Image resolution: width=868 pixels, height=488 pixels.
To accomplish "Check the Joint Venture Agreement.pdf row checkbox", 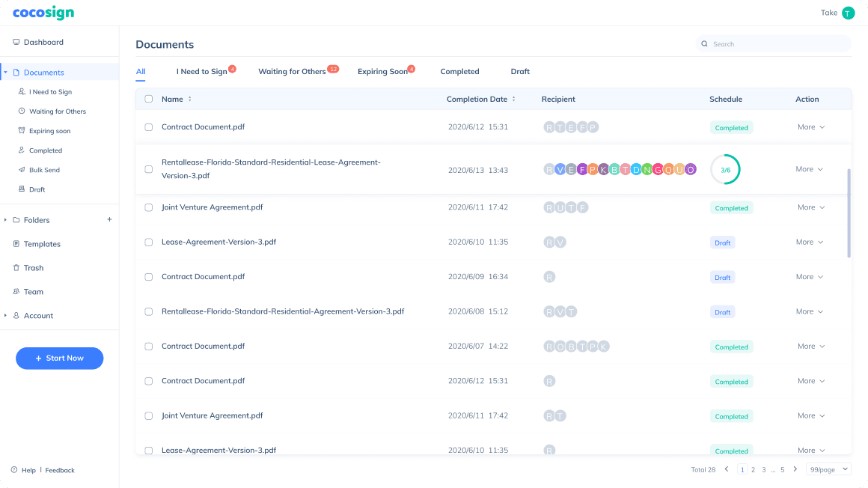I will [x=148, y=207].
